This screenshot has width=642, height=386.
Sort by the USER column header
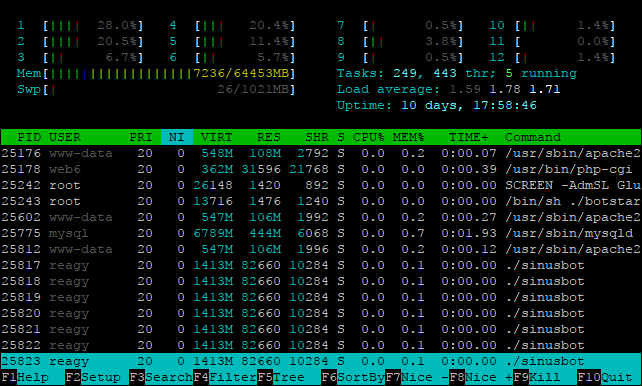(x=65, y=137)
